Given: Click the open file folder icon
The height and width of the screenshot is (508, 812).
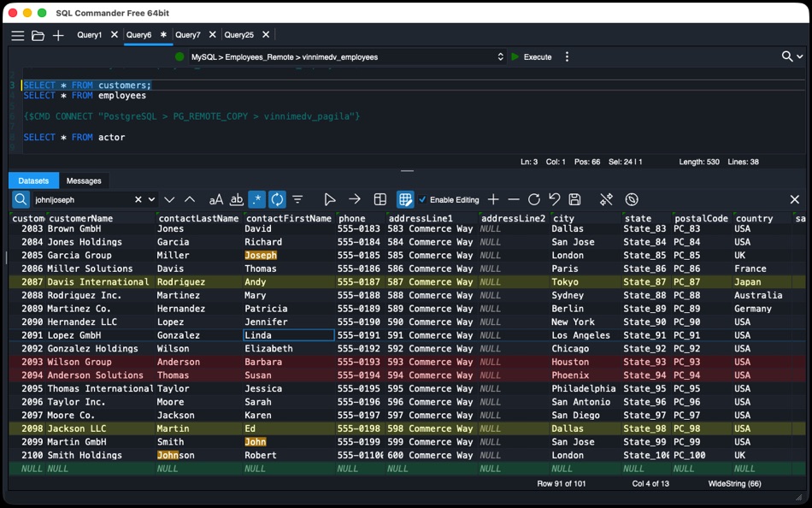Looking at the screenshot, I should coord(38,35).
